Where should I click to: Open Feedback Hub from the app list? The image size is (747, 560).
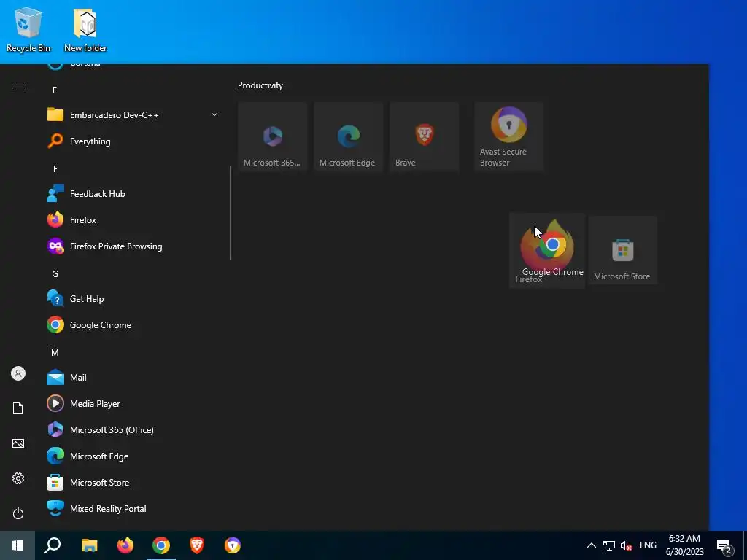click(133, 194)
